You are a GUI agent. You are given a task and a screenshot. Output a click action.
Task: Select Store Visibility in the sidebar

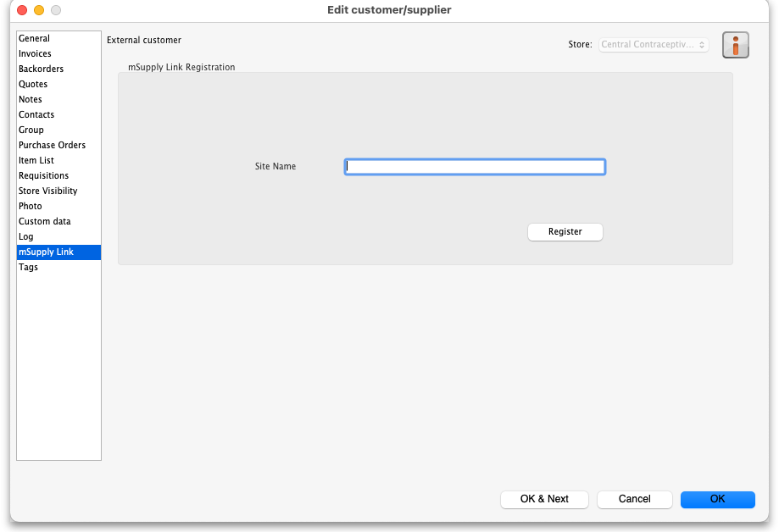48,191
